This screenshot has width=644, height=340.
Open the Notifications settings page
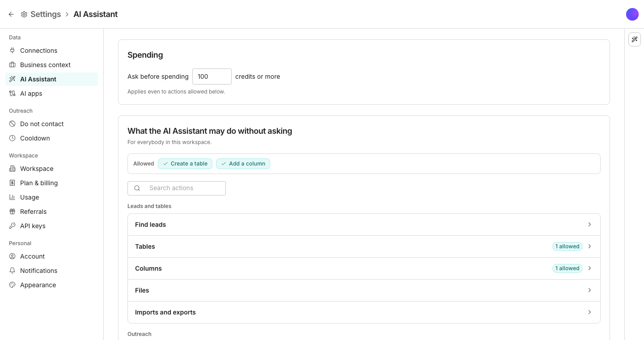coord(51,271)
